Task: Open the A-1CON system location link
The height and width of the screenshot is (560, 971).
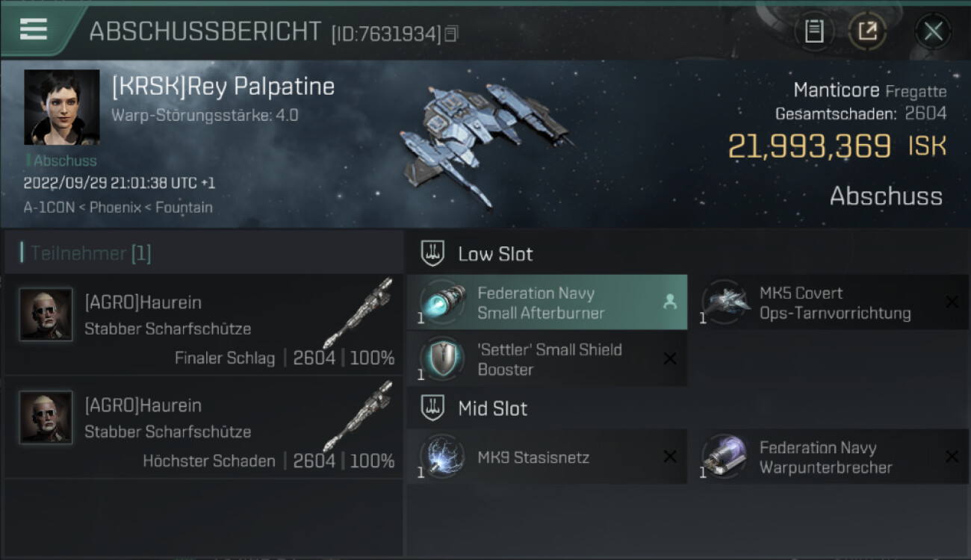Action: 49,208
